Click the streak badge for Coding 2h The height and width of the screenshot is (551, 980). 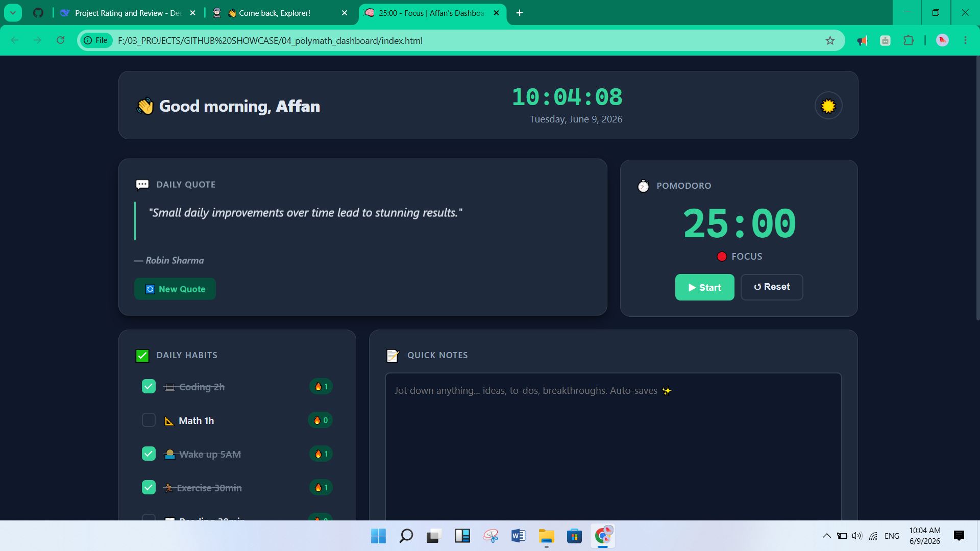(321, 386)
